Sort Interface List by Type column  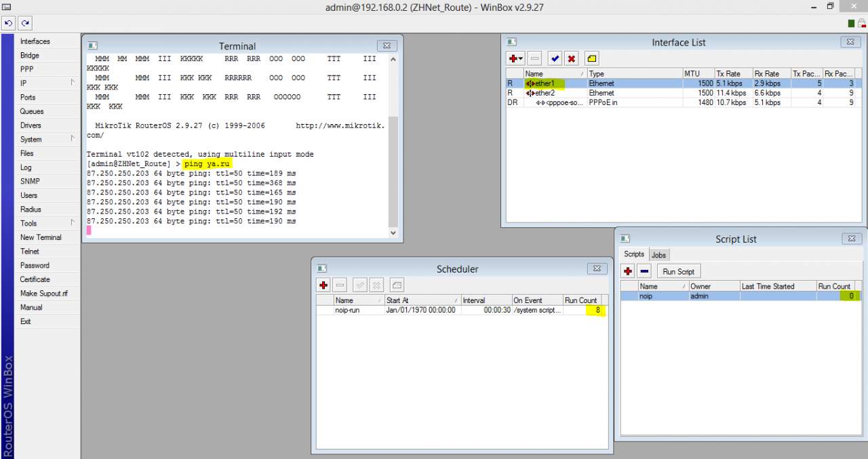(635, 73)
